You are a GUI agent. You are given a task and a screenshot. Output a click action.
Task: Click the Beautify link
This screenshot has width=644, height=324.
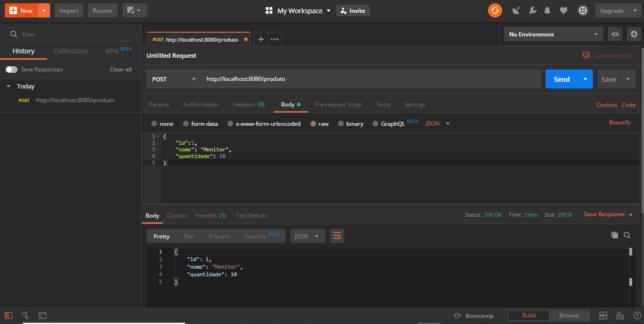619,123
